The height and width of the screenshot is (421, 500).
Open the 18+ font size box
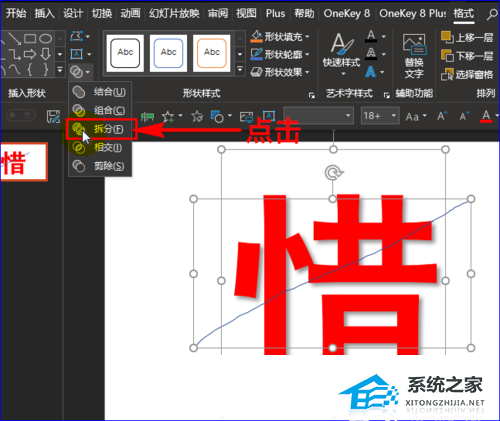[380, 115]
